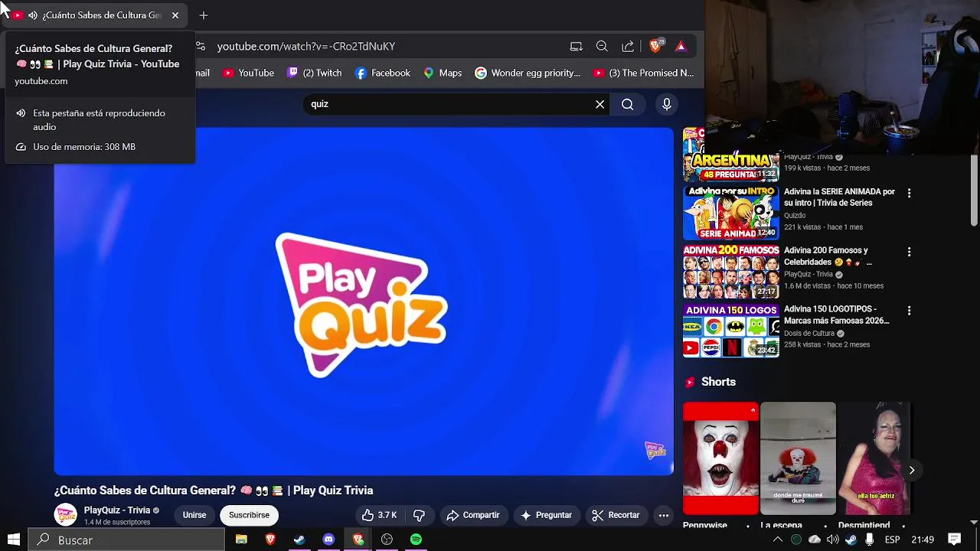Open title Adivina 200 Famosos y Celebridades
The height and width of the screenshot is (551, 980).
click(828, 256)
